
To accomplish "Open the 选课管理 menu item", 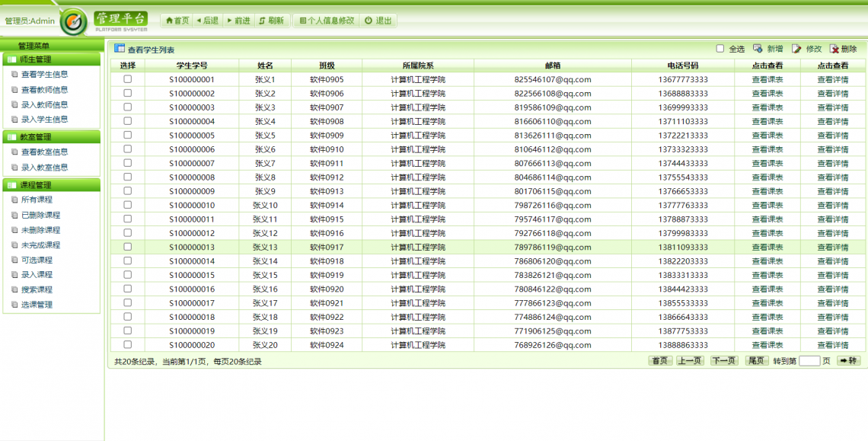I will pyautogui.click(x=37, y=305).
